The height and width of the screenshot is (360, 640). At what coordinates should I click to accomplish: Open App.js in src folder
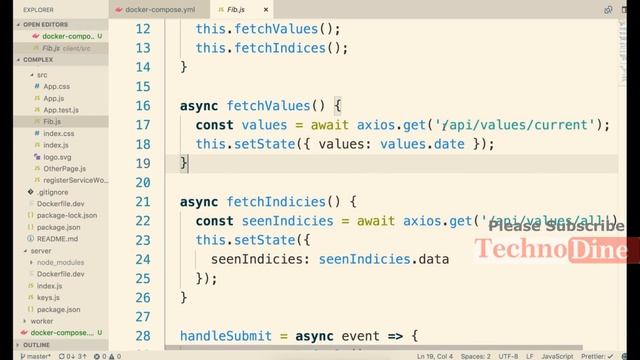click(53, 98)
